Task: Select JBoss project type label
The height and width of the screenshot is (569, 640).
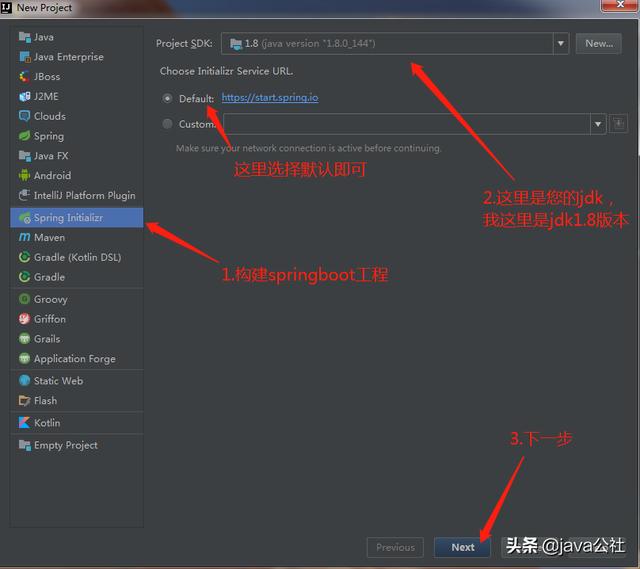Action: coord(47,77)
